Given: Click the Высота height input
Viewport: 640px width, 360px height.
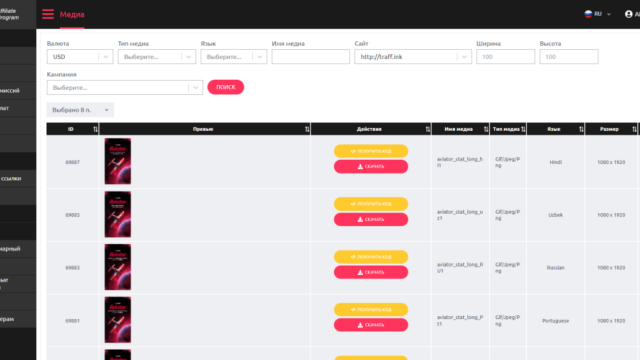Looking at the screenshot, I should coord(569,57).
